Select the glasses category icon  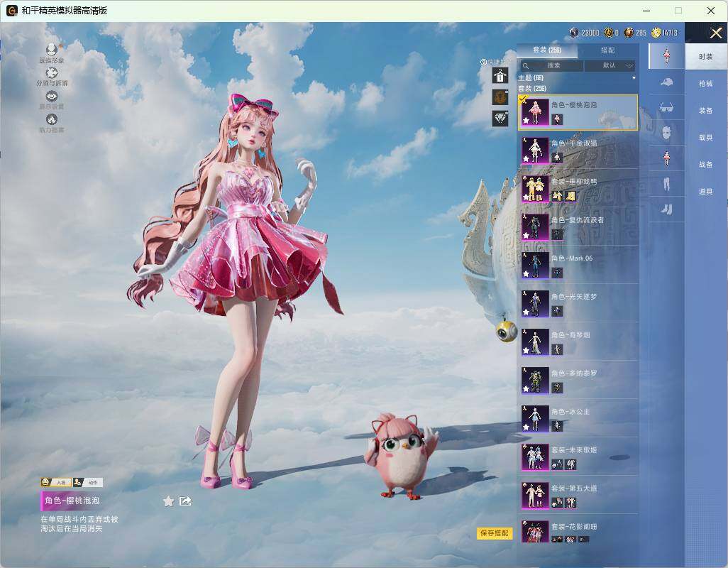click(x=667, y=108)
